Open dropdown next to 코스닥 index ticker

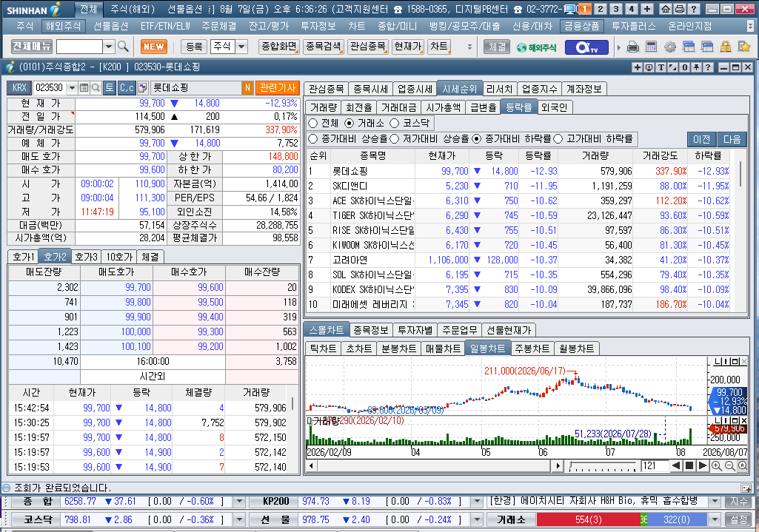(238, 519)
